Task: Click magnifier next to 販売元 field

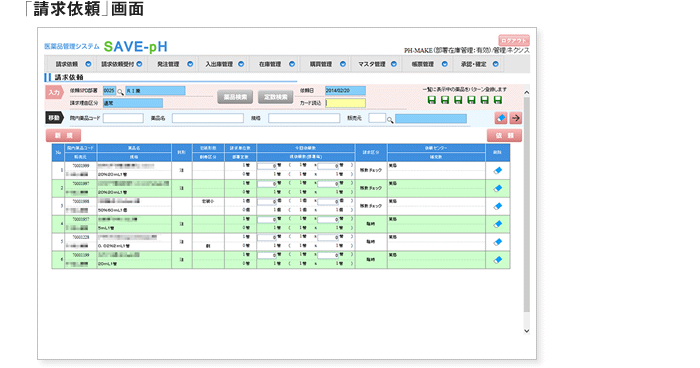Action: click(390, 120)
